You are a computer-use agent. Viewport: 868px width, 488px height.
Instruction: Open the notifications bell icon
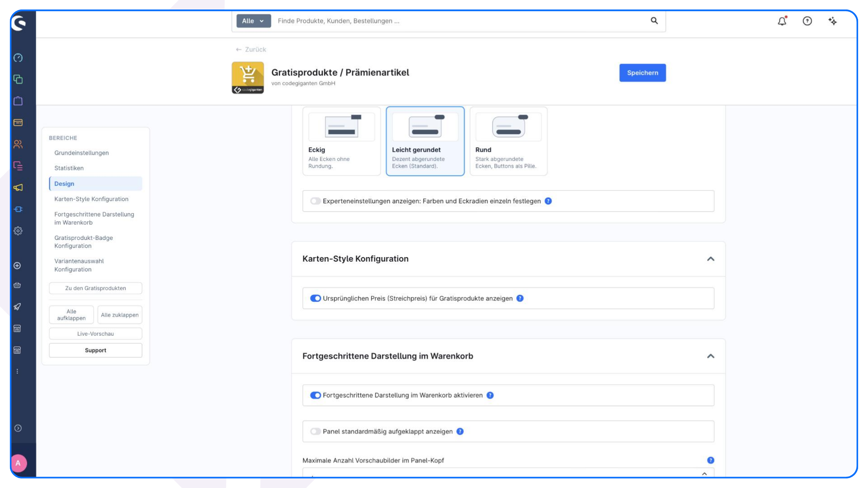coord(782,21)
